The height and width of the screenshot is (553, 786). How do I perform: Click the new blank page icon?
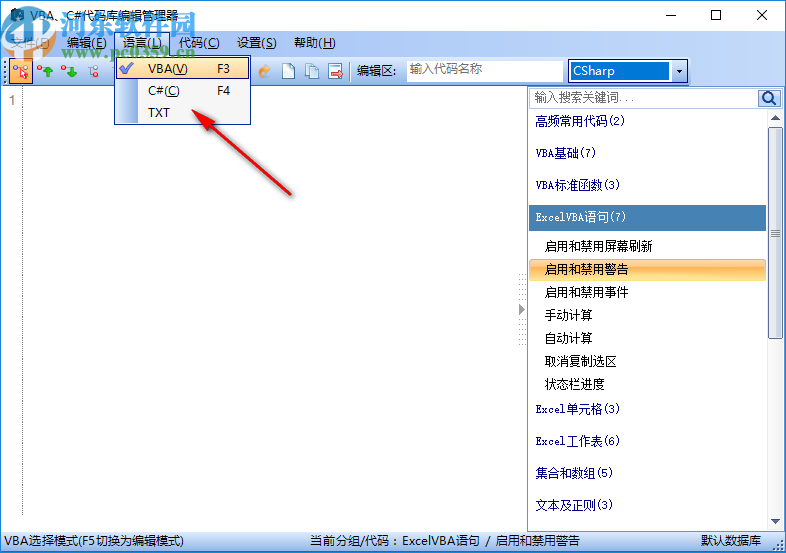click(288, 71)
